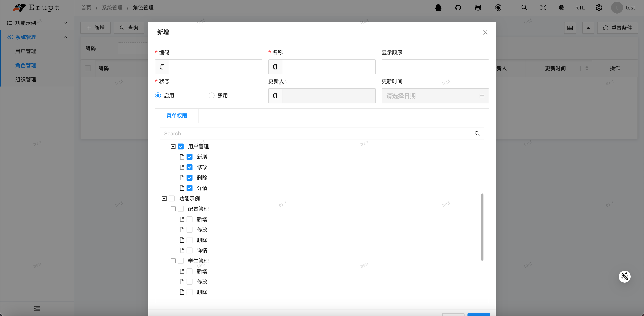Open the GitHub icon link
644x316 pixels.
click(x=458, y=8)
